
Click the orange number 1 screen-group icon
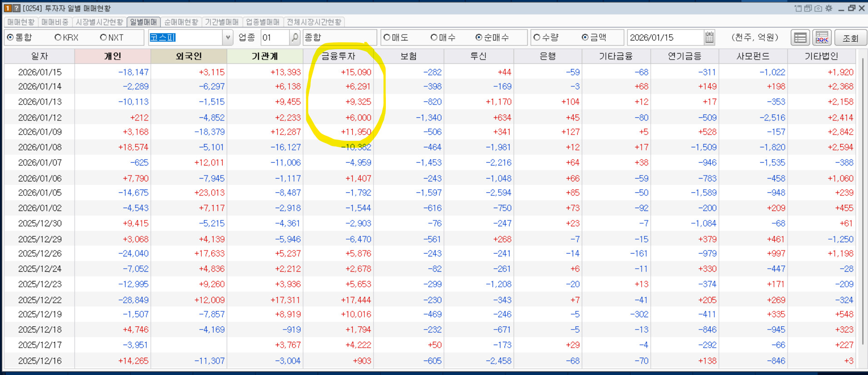[x=8, y=8]
